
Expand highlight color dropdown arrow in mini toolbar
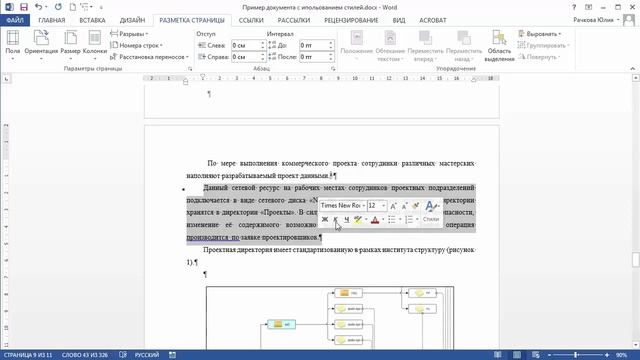pyautogui.click(x=366, y=220)
